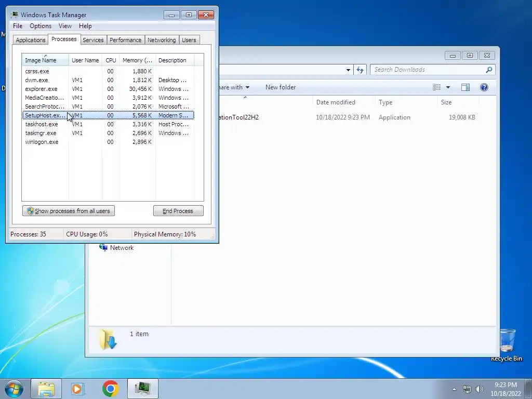Select the csrss.exe process
Image resolution: width=532 pixels, height=399 pixels.
point(108,71)
